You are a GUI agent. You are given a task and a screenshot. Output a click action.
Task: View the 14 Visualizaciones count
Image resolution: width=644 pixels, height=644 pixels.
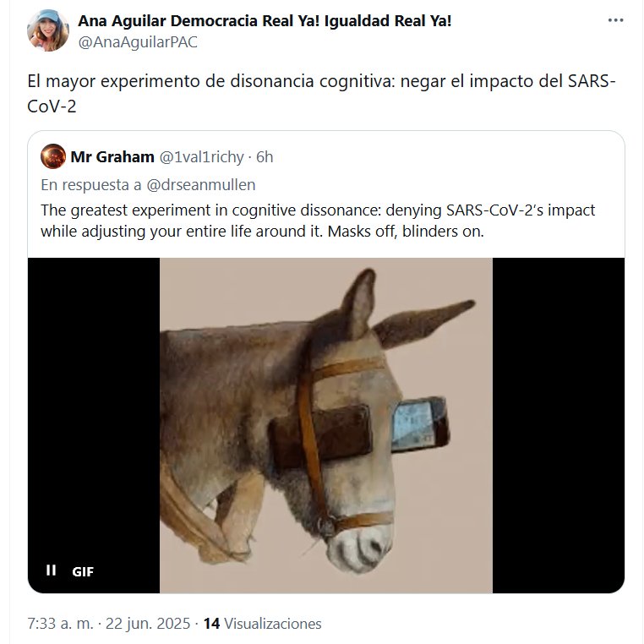262,624
